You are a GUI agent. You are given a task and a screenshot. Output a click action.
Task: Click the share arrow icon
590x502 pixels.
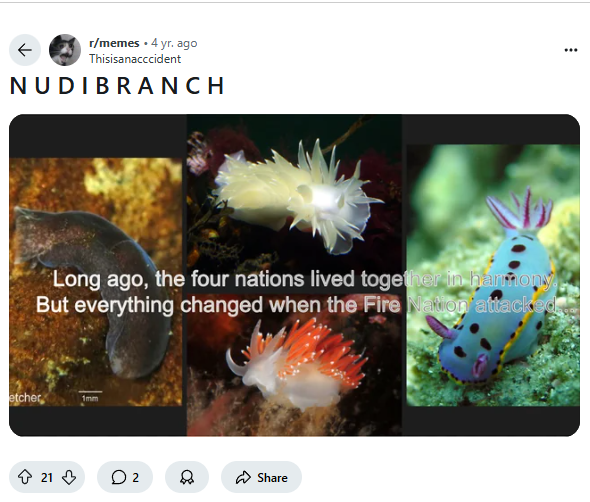point(243,477)
